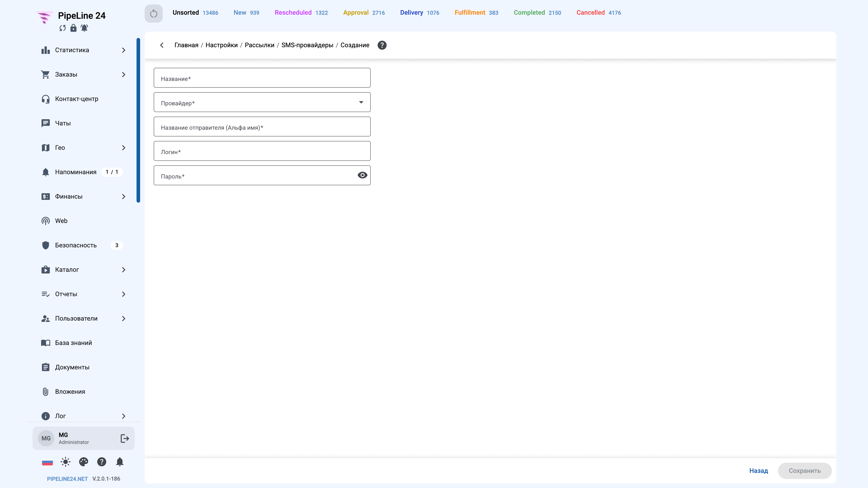Open breadcrumb help question mark icon
Viewport: 868px width, 488px height.
point(382,45)
